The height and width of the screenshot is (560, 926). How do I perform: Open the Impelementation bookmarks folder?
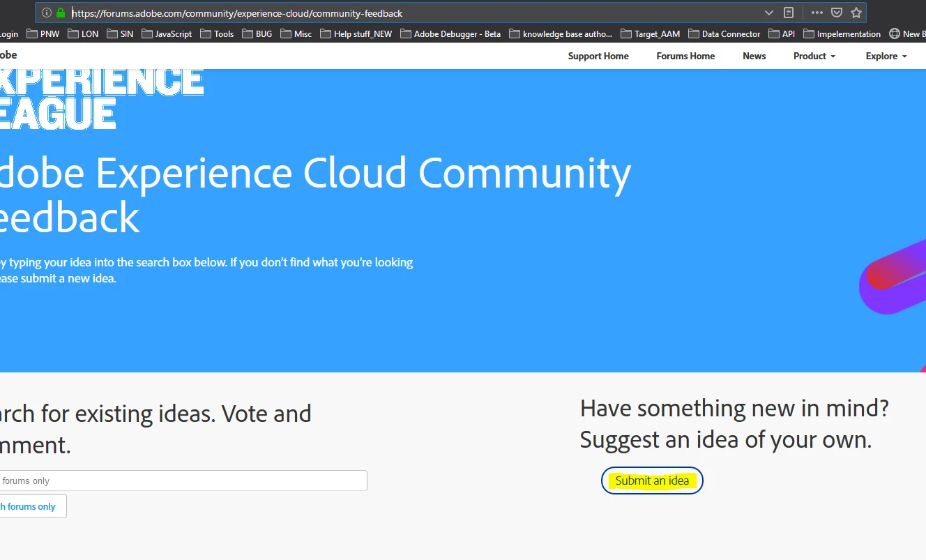click(842, 33)
